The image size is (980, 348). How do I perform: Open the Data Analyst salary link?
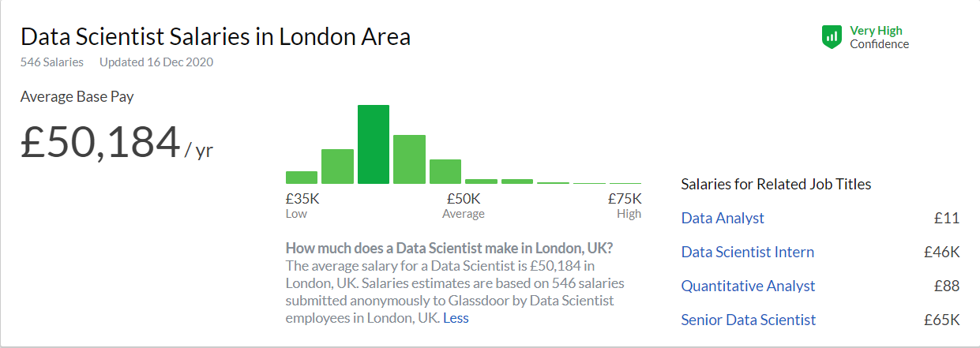723,219
